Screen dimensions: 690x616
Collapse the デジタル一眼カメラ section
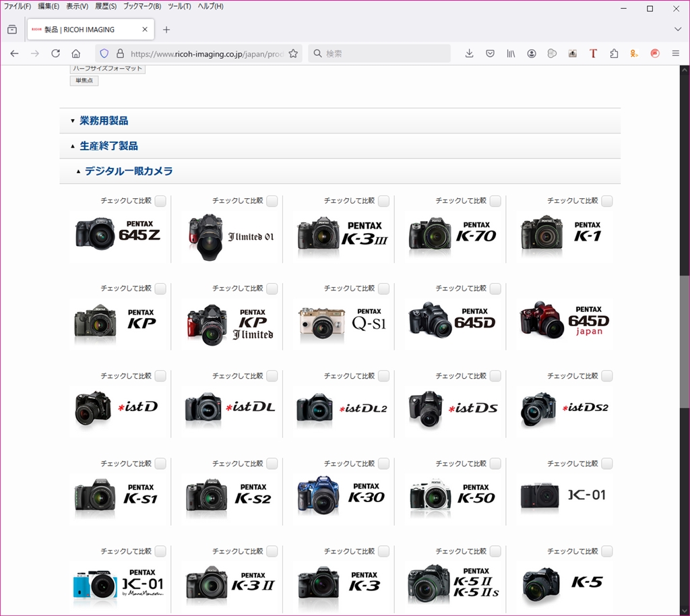coord(340,171)
